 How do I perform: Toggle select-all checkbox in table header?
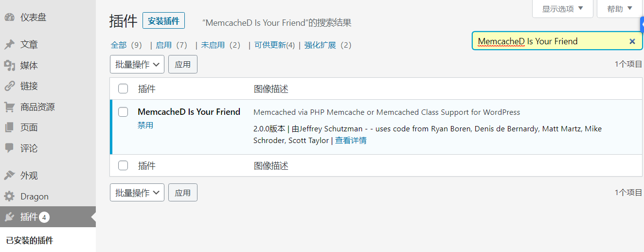click(x=123, y=89)
